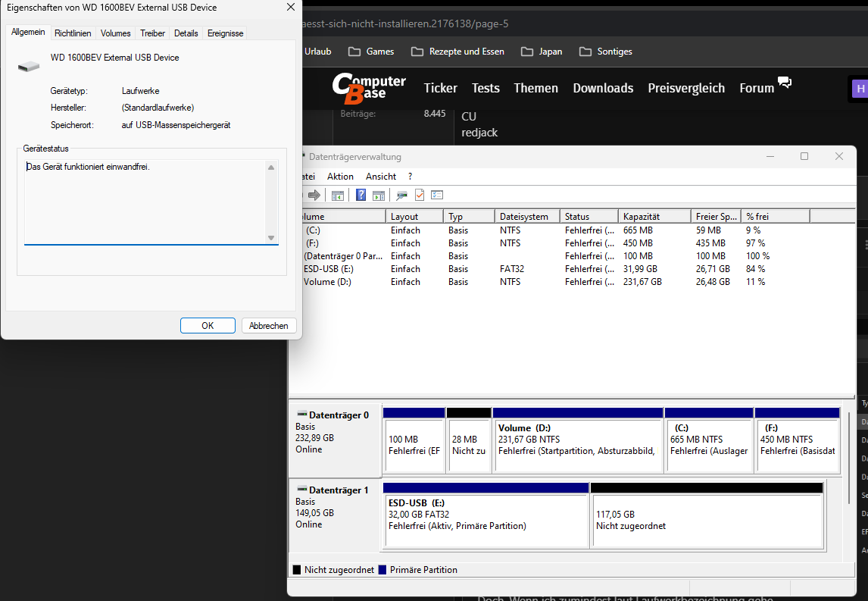Open Tests on ComputerBase
The image size is (868, 601).
tap(486, 88)
